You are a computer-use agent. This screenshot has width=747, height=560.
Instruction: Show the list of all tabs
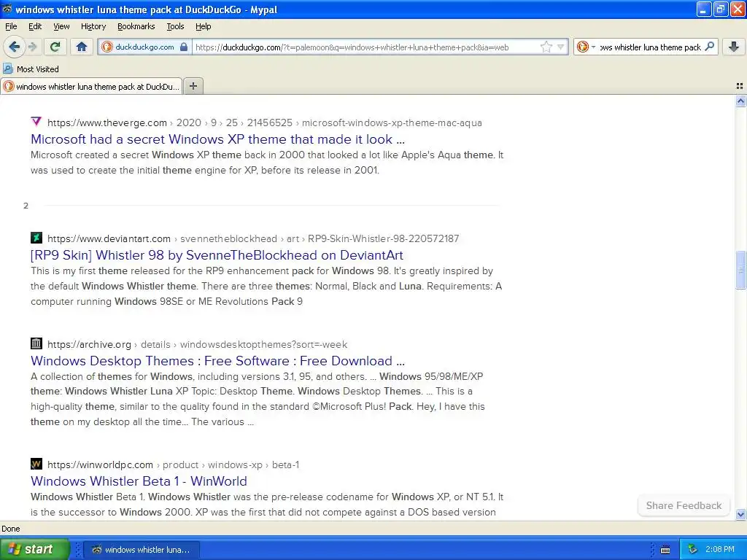740,86
